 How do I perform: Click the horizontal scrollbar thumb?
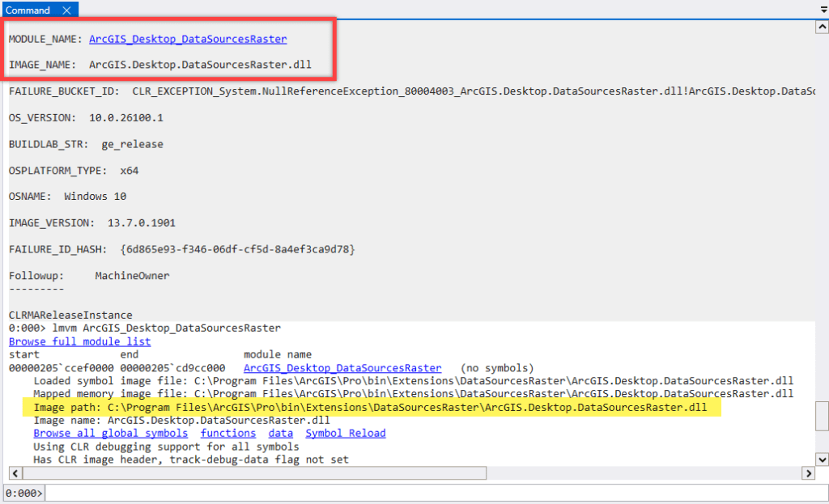click(254, 472)
